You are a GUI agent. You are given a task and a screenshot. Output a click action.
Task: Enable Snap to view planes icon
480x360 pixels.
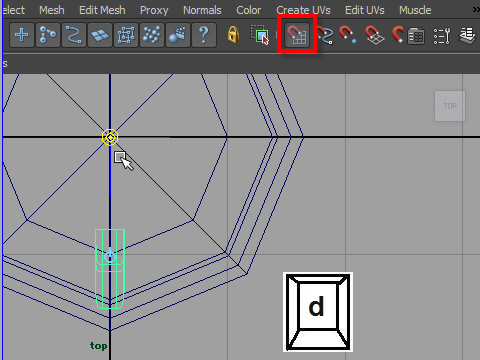click(x=374, y=35)
